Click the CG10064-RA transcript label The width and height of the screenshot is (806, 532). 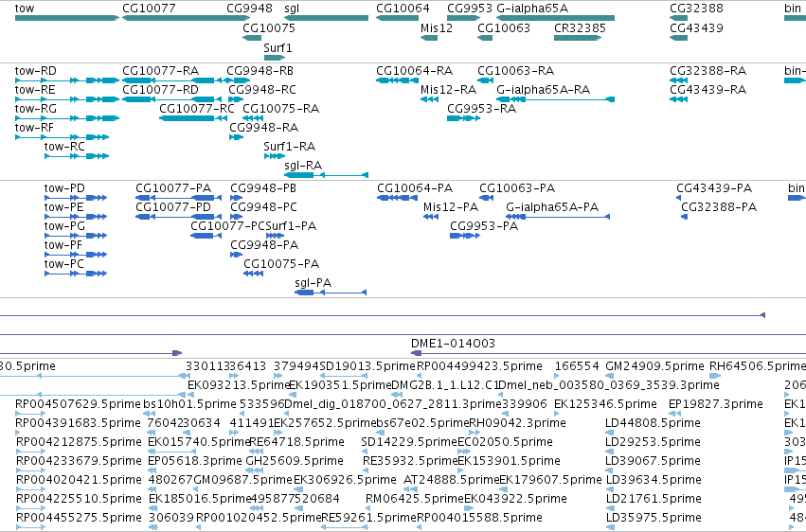(x=414, y=70)
